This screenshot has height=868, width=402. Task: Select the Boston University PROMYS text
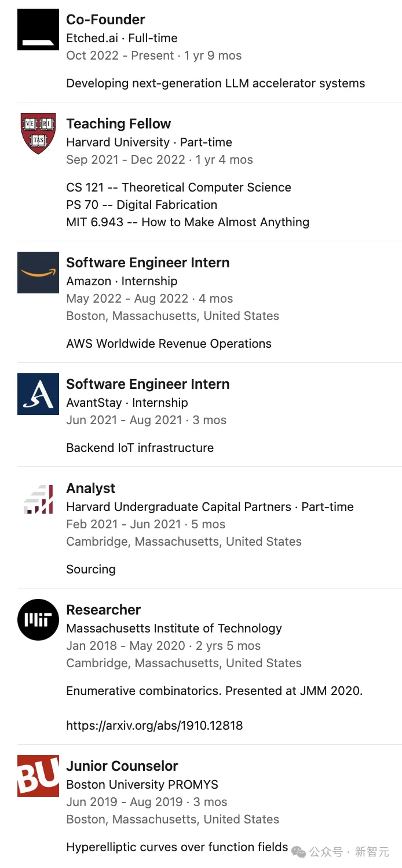pos(142,785)
